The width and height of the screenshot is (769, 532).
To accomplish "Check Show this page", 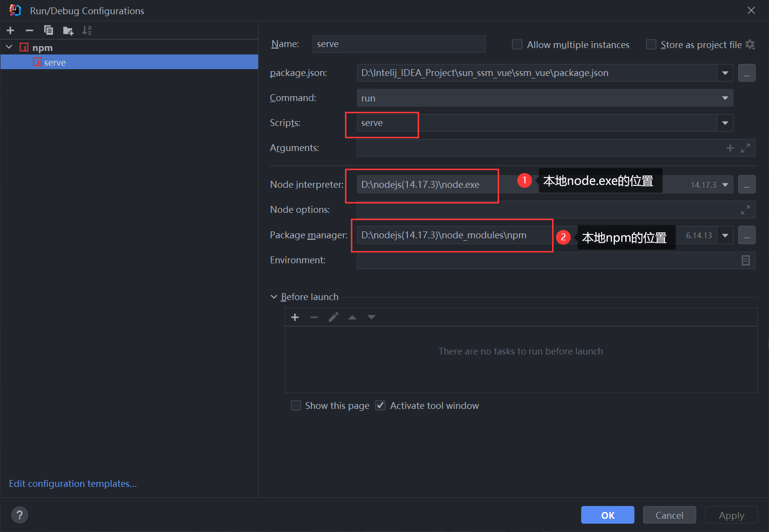I will 296,405.
